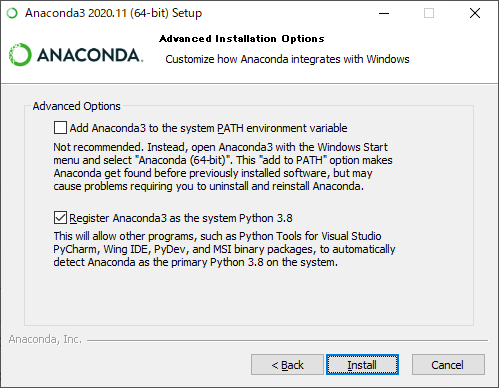Click the 'This will allow other programs' description text

coord(224,249)
